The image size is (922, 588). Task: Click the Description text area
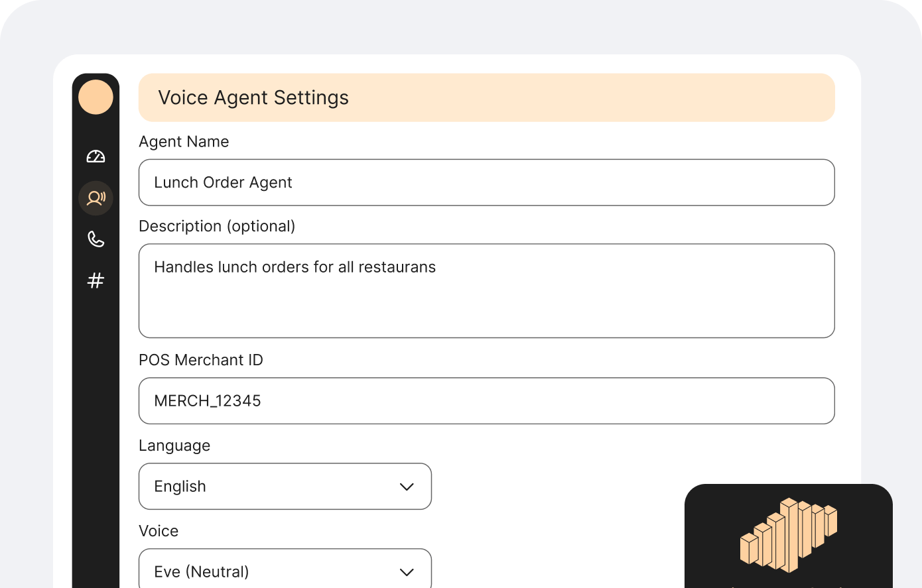487,290
